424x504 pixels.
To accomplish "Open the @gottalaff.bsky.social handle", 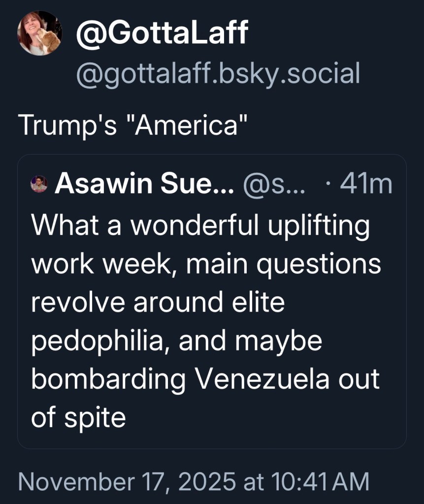I will [x=218, y=73].
